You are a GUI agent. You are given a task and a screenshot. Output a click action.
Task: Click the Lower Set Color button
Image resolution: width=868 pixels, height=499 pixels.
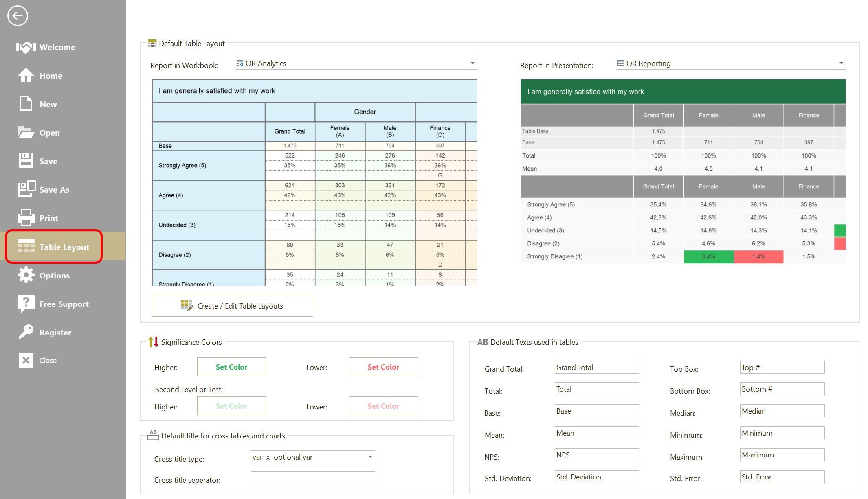tap(382, 368)
